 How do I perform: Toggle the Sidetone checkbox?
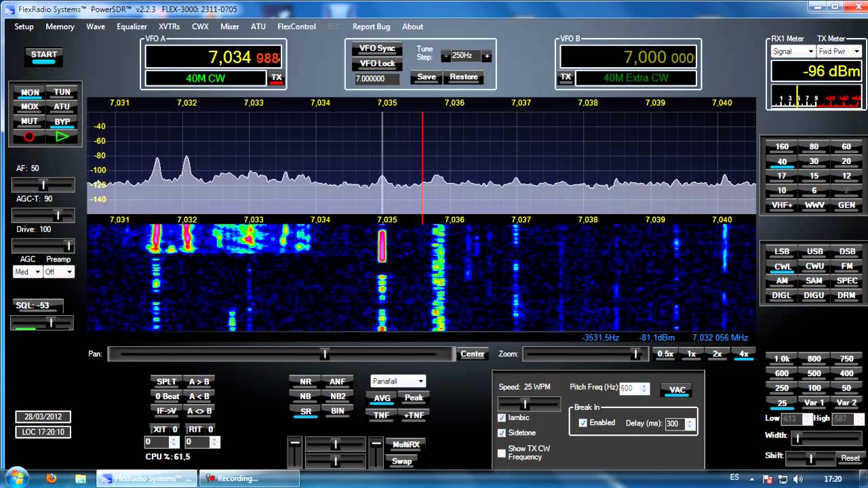click(502, 433)
